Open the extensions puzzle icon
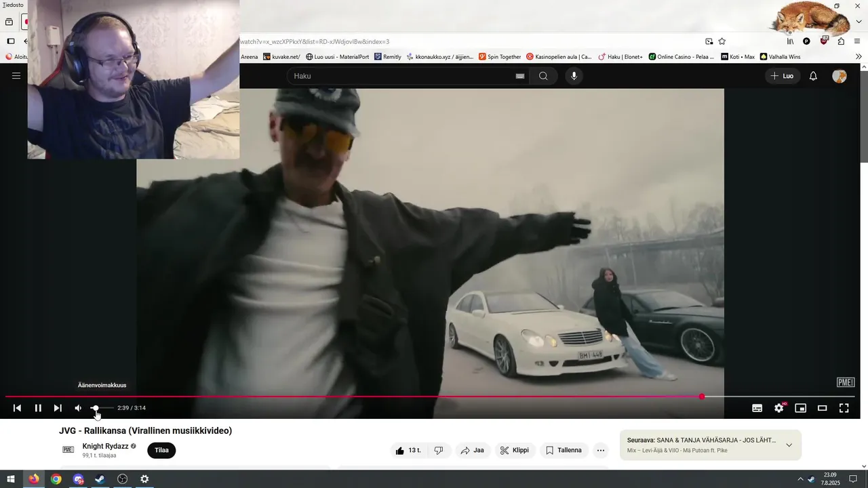The width and height of the screenshot is (868, 488). (x=841, y=41)
